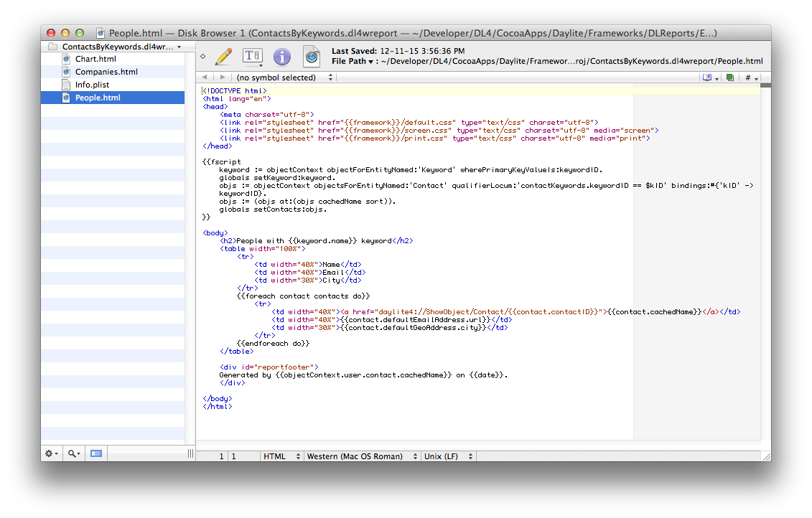Open the Western (Mac OS Roman) encoding popup
Screen dimensions: 812x518
(361, 456)
